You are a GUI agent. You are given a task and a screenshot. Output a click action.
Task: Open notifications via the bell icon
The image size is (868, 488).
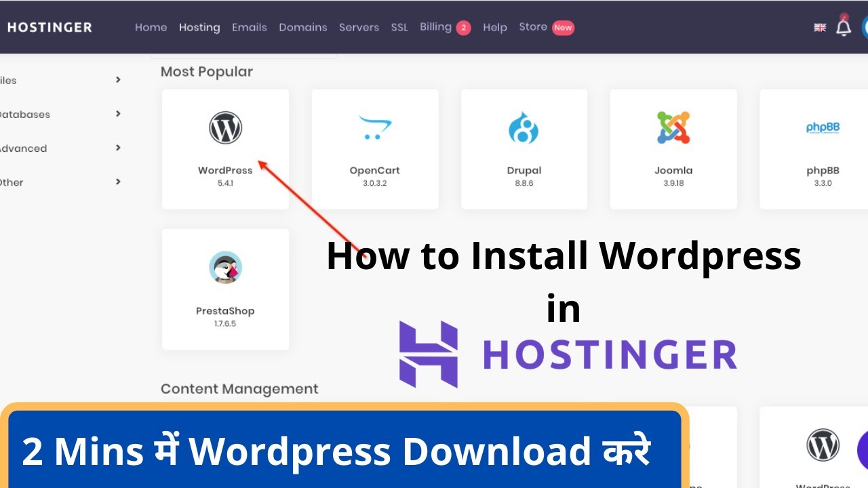click(843, 27)
